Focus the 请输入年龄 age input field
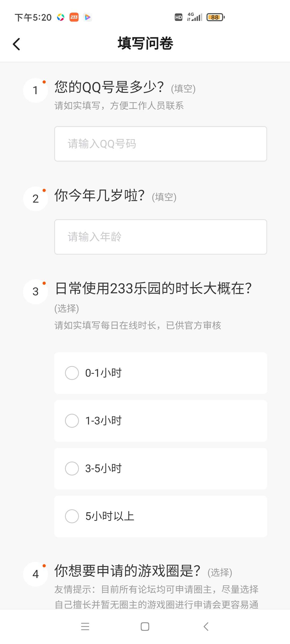290x644 pixels. pos(161,237)
